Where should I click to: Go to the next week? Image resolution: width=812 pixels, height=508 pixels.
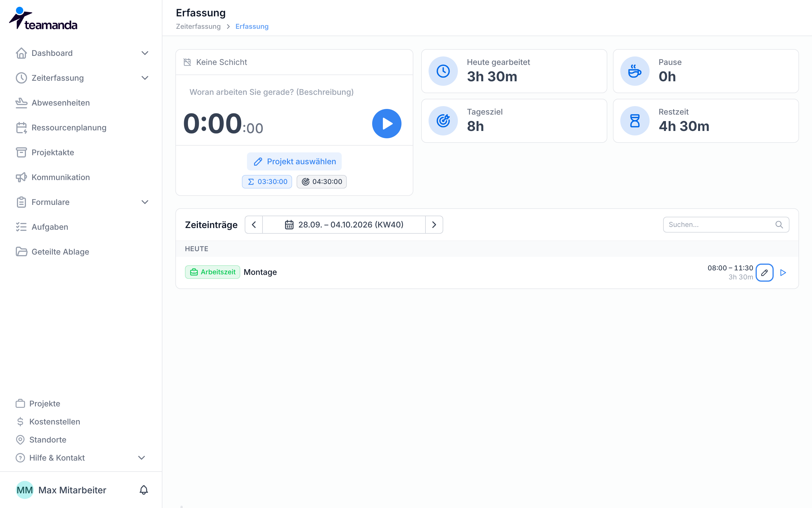[434, 224]
